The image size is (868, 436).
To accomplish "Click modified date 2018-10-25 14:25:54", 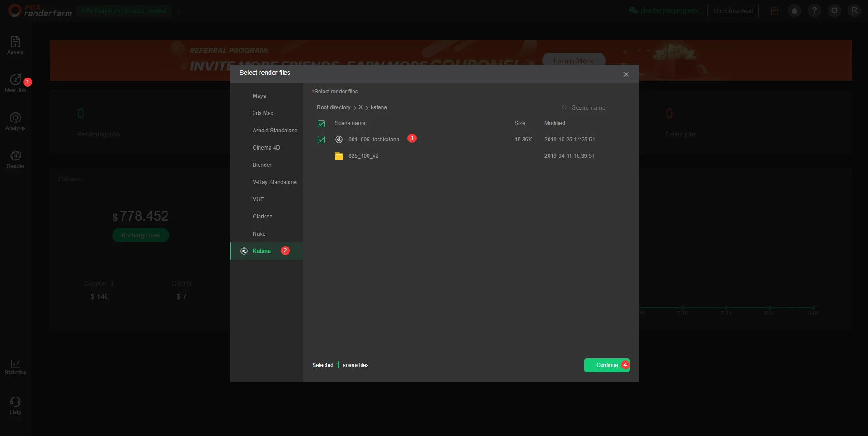I will (570, 140).
